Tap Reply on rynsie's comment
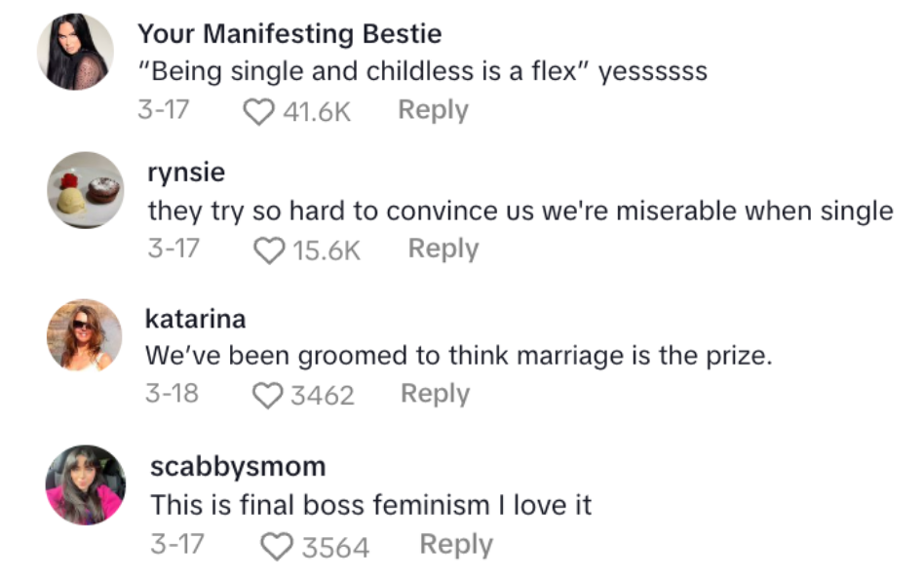This screenshot has width=924, height=580. coord(443,249)
